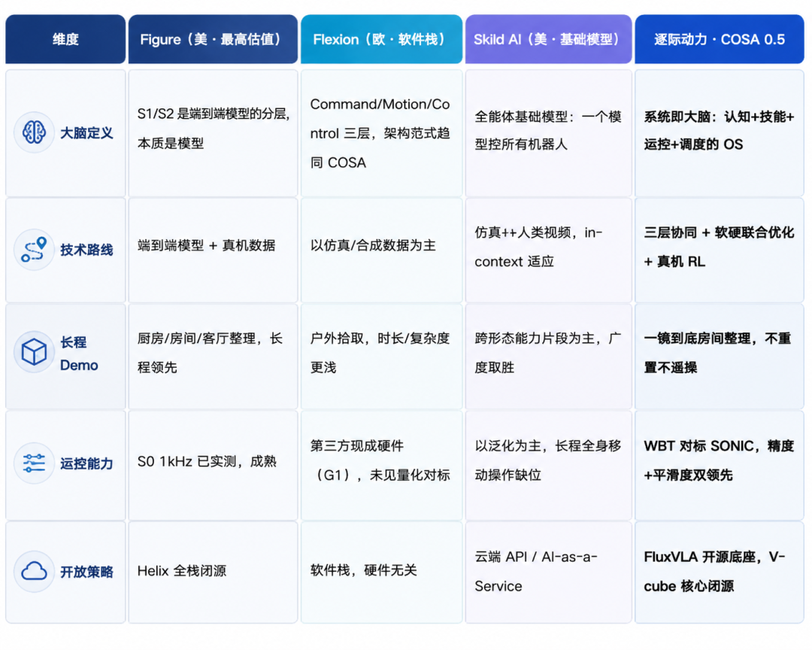Click the 云端 API / AI-as-a-Service cell
The height and width of the screenshot is (650, 812).
pyautogui.click(x=548, y=573)
